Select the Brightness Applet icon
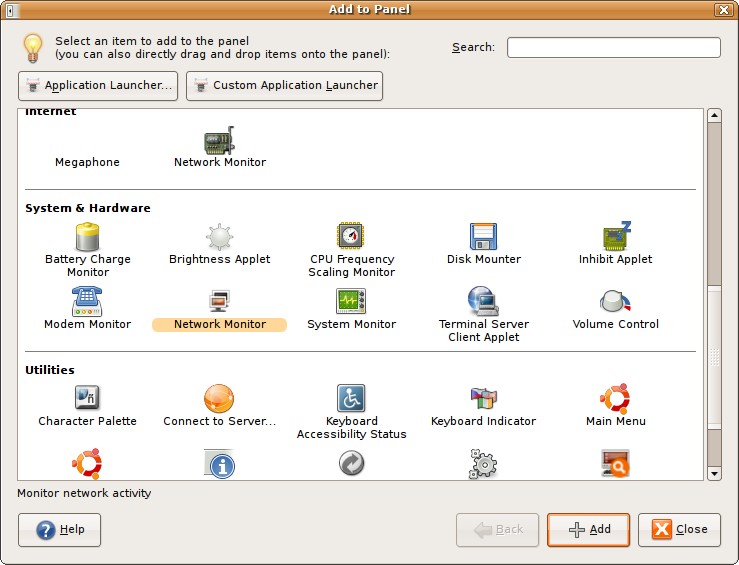This screenshot has width=739, height=565. pos(219,237)
